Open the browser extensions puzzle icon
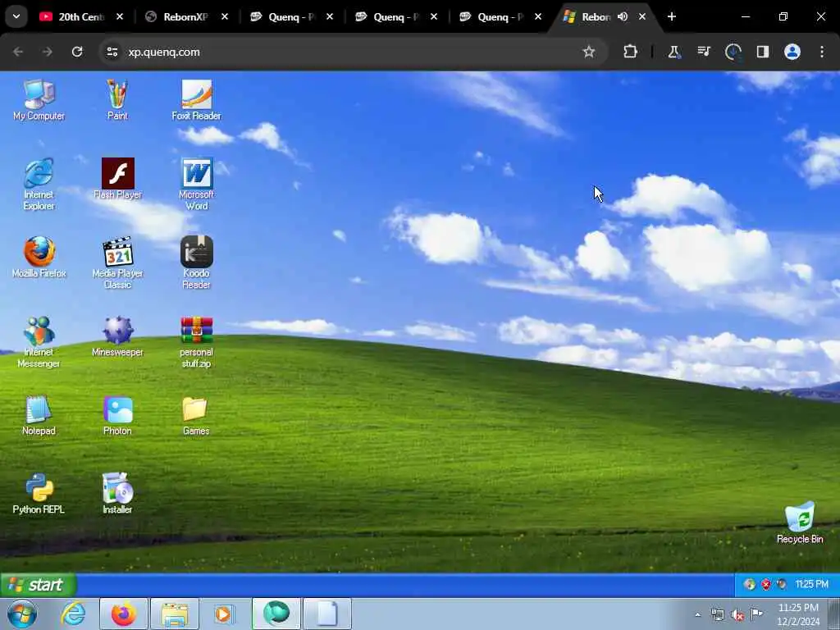Viewport: 840px width, 630px height. point(631,52)
